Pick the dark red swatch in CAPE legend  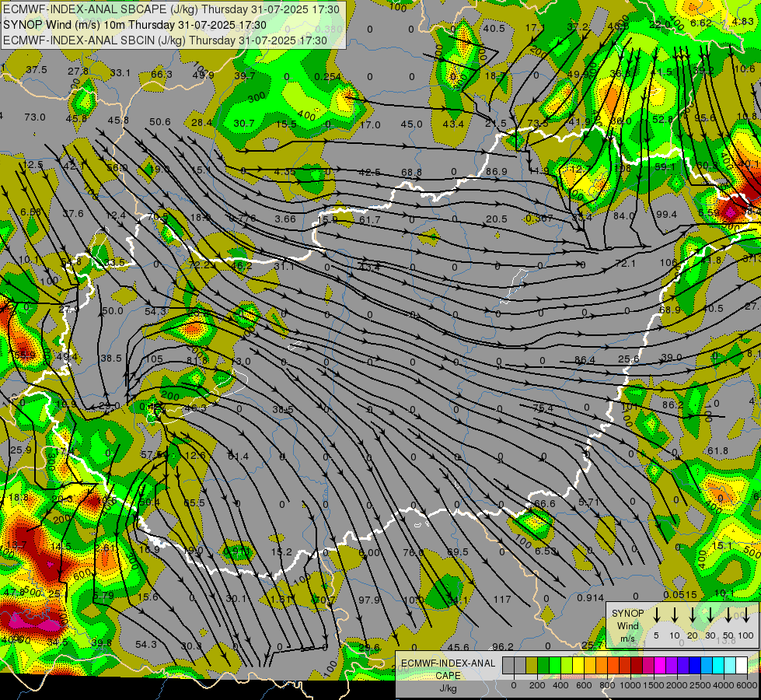tap(637, 666)
